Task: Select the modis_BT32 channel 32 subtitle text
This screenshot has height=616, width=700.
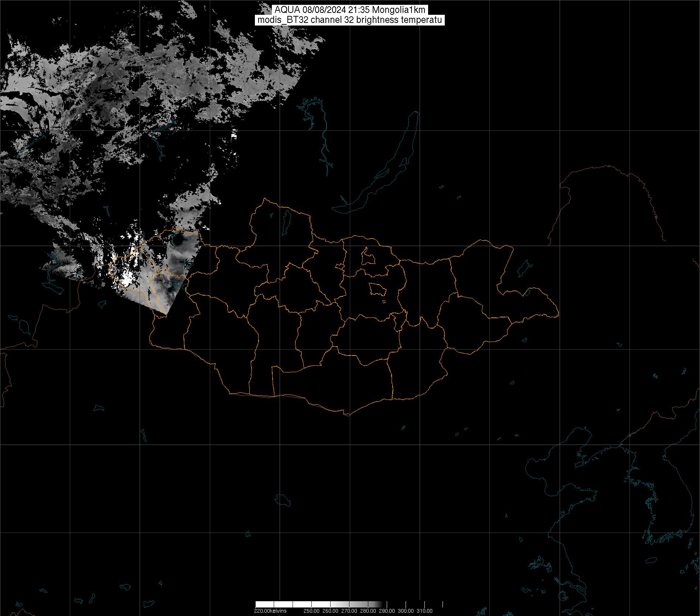Action: click(349, 20)
